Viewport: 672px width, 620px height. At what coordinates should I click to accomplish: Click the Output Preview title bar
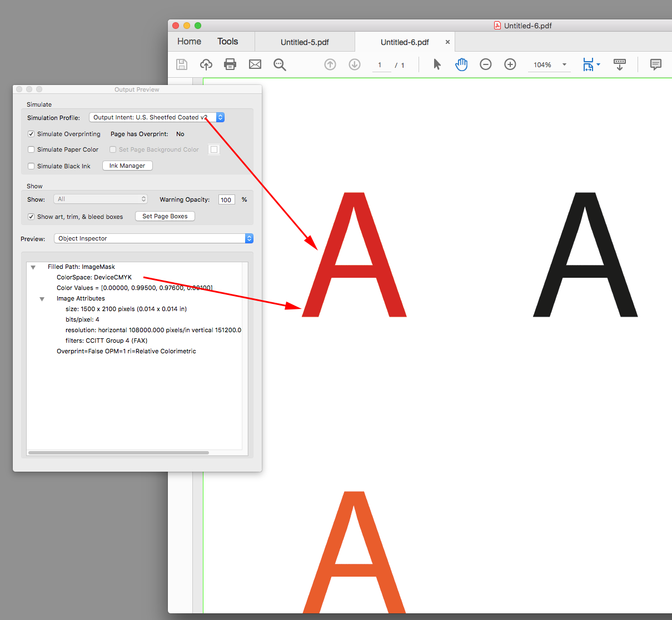pyautogui.click(x=137, y=89)
